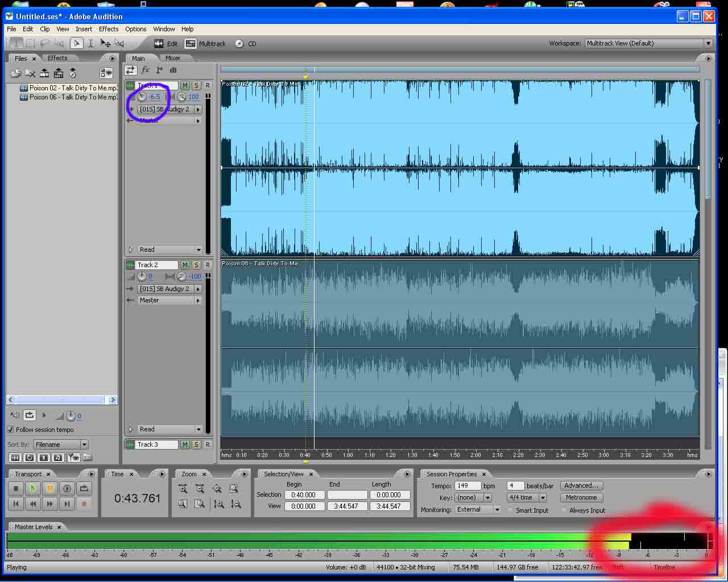Screen dimensions: 728x582
Task: Open Track 1 automation Read dropdown
Action: click(169, 250)
